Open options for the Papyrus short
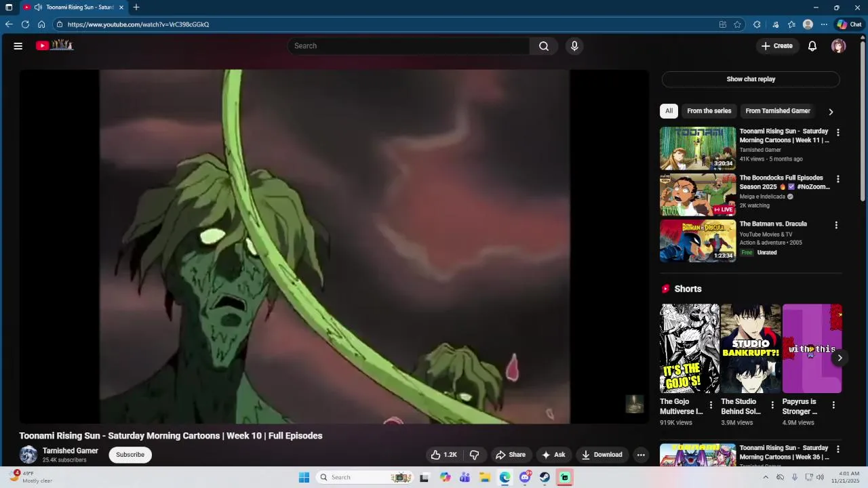This screenshot has width=868, height=488. click(833, 405)
